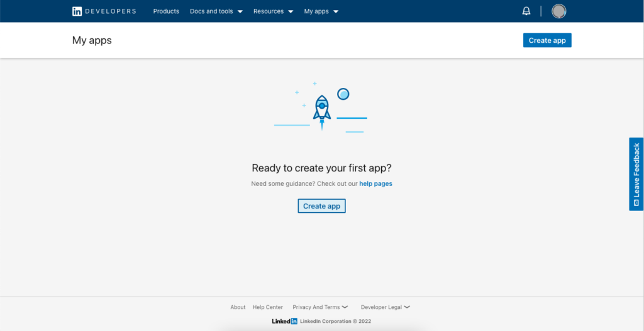Expand the My apps dropdown menu
The height and width of the screenshot is (331, 644).
click(321, 11)
